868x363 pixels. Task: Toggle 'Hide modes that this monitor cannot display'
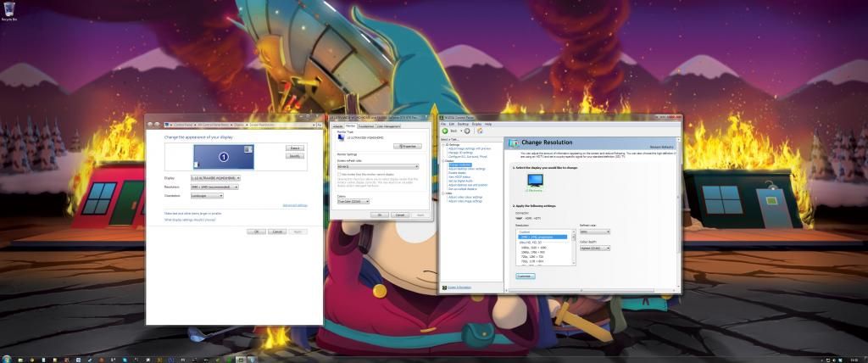pyautogui.click(x=339, y=174)
